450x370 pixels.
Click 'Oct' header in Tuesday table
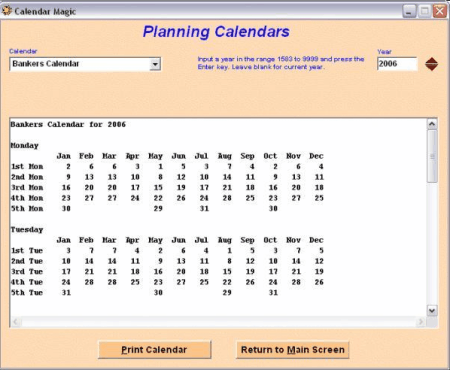point(270,240)
